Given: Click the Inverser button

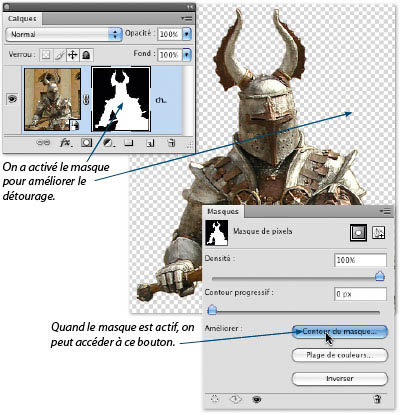Looking at the screenshot, I should [x=340, y=378].
